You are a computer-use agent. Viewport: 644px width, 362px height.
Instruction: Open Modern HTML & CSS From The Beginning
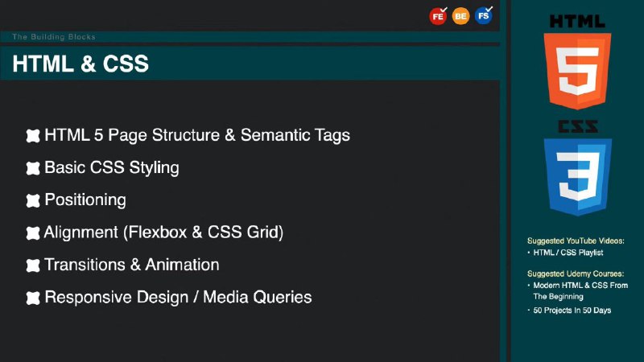pyautogui.click(x=580, y=290)
